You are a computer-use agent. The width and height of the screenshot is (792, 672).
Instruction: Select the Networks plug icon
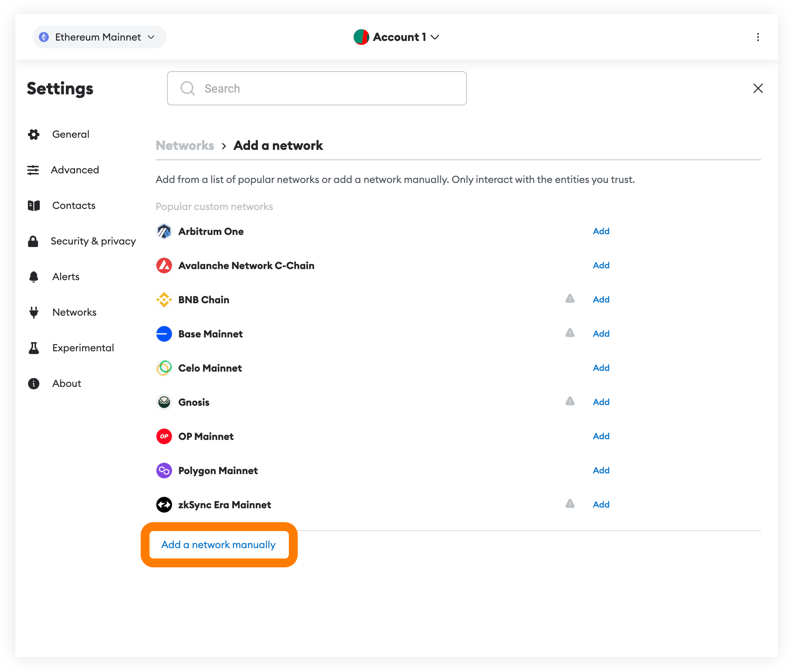tap(33, 312)
